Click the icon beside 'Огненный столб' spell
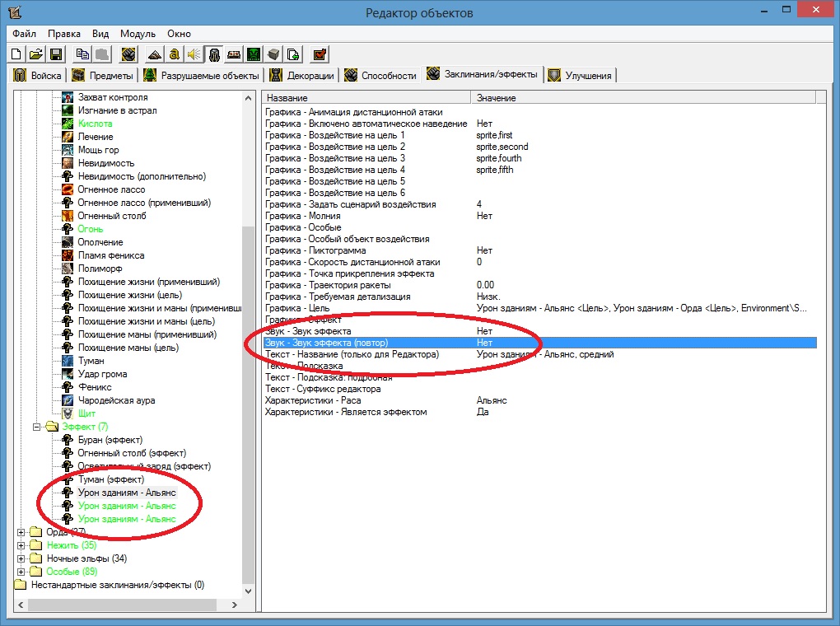This screenshot has height=626, width=840. [68, 216]
